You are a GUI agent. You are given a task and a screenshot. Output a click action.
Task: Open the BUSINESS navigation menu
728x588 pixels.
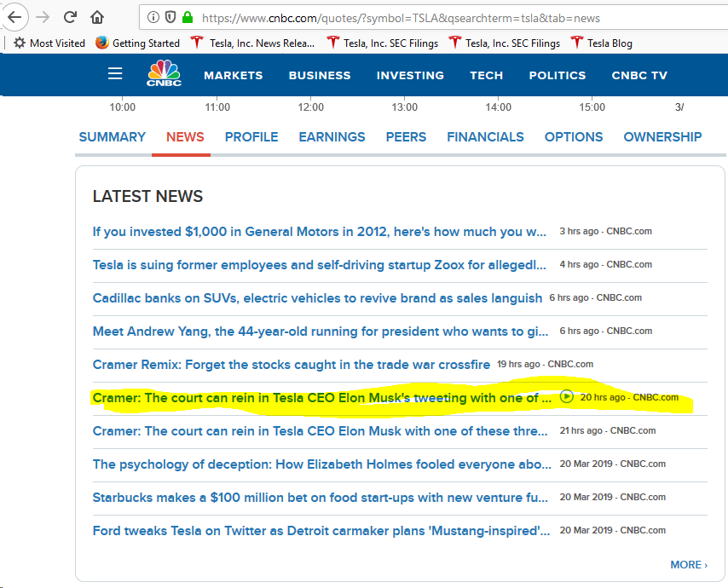pos(320,75)
